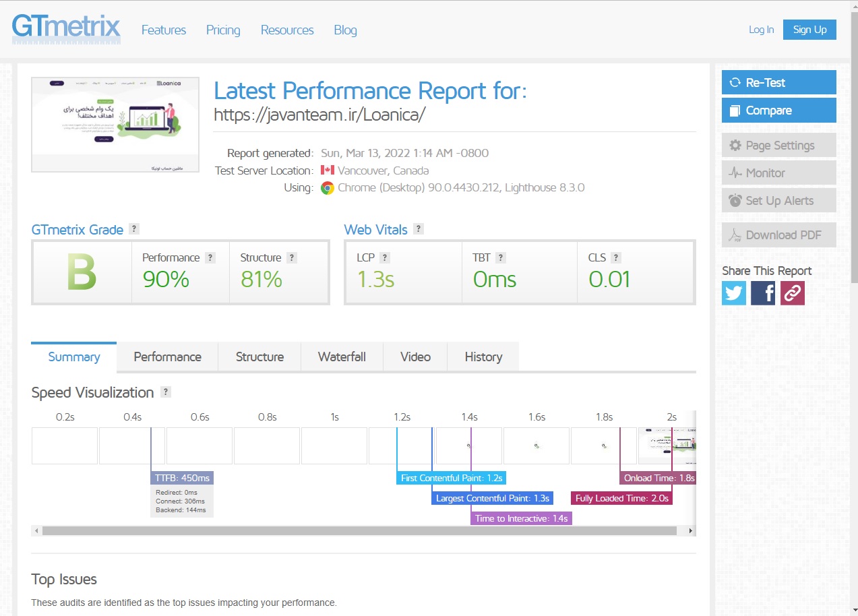Go to the Blog
This screenshot has width=858, height=616.
[345, 30]
